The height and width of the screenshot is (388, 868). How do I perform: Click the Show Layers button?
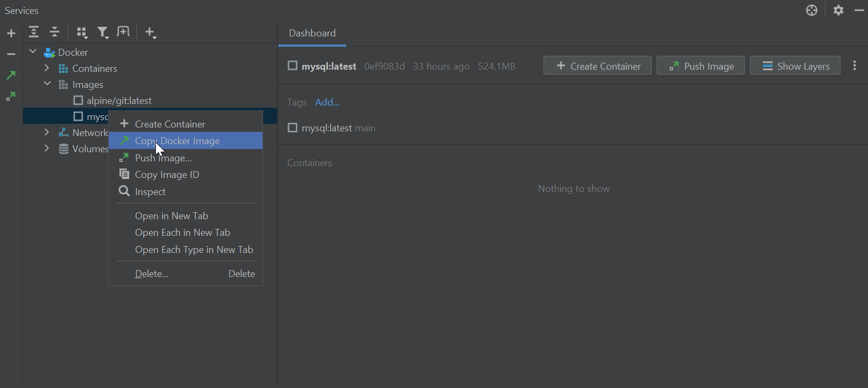point(795,66)
